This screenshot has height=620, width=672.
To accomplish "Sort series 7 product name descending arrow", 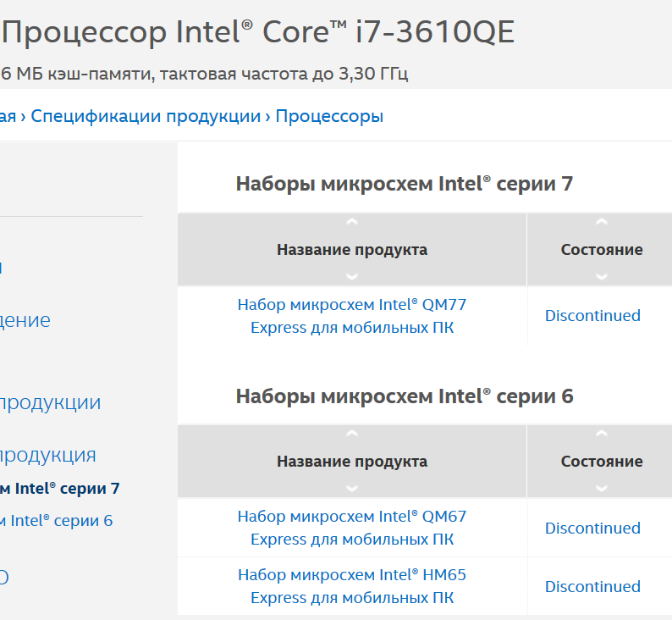I will point(352,276).
